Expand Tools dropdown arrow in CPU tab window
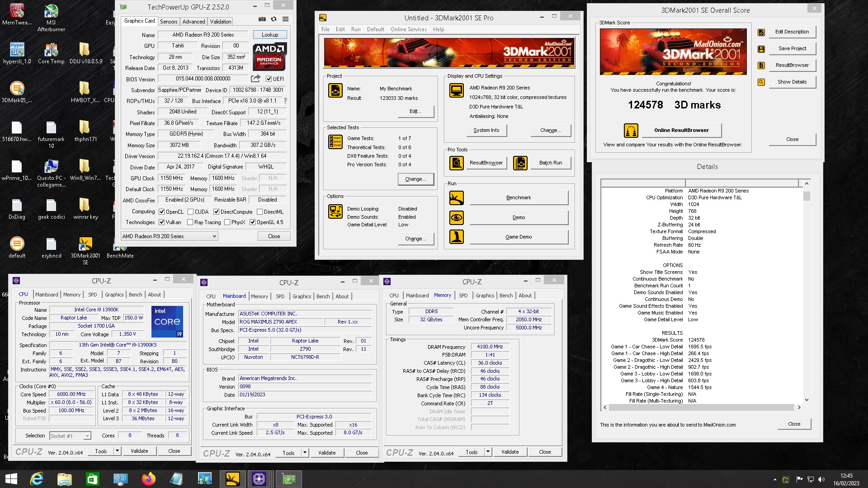 (x=117, y=451)
